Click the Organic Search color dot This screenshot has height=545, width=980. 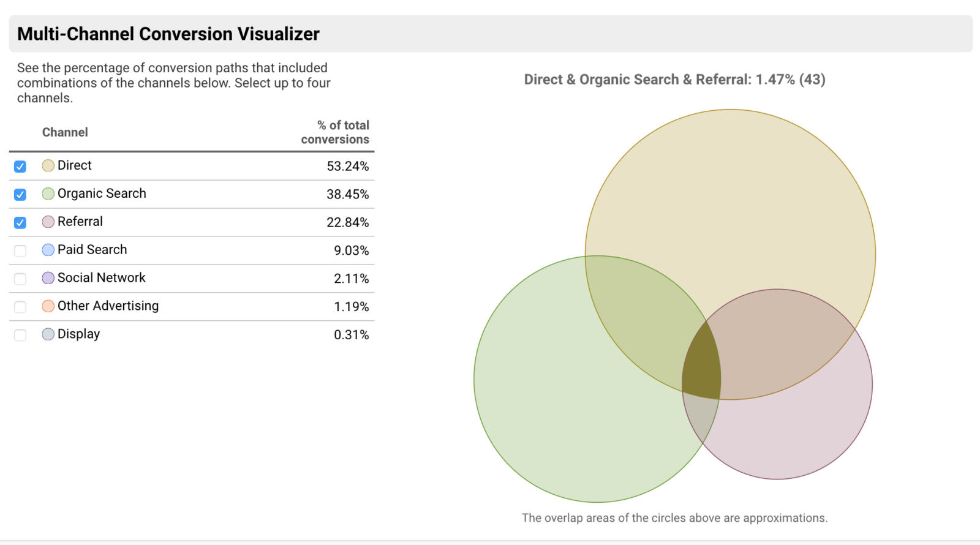point(48,193)
